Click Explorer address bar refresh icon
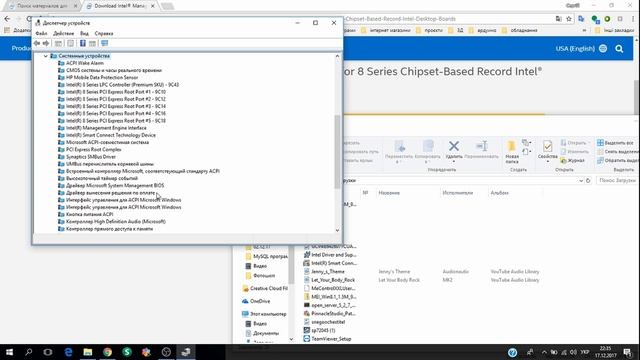This screenshot has width=640, height=360. [588, 180]
